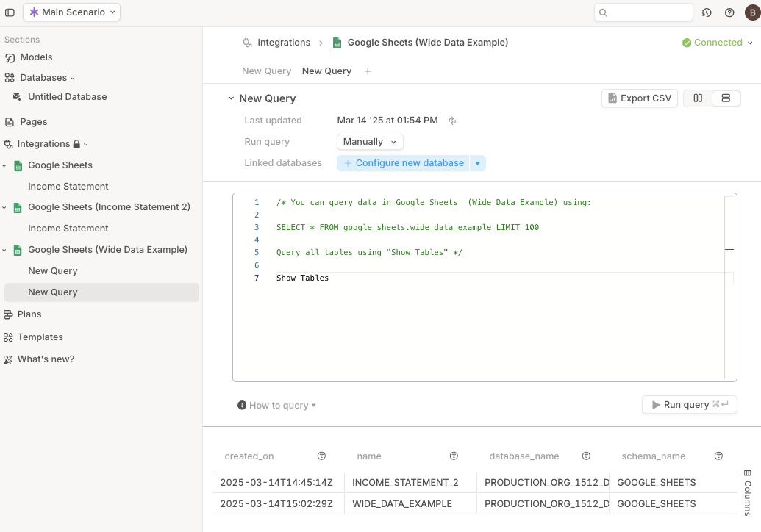
Task: Open the Main Scenario dropdown
Action: (x=72, y=12)
